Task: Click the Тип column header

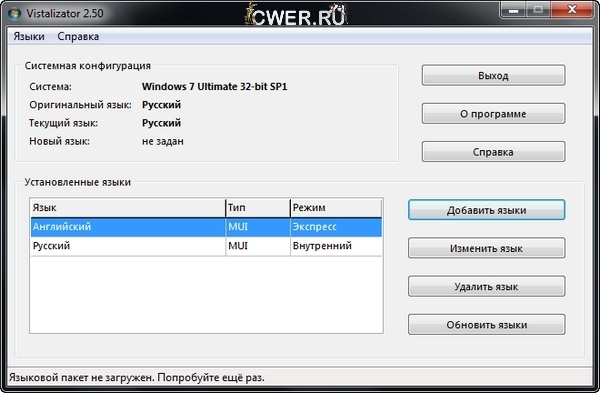Action: click(258, 208)
